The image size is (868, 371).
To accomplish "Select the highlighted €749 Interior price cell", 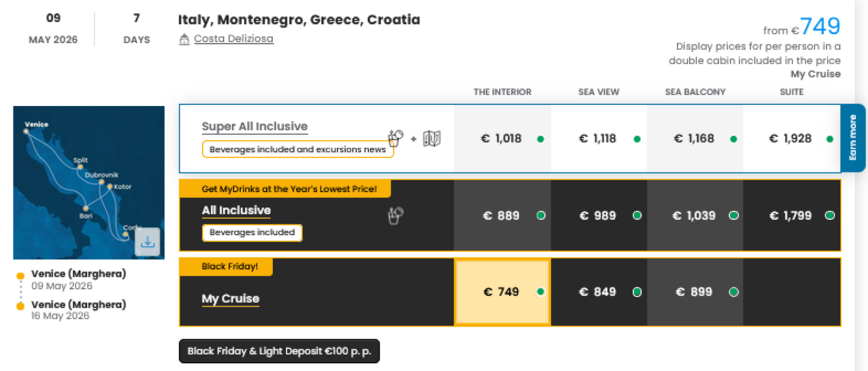I will point(502,292).
